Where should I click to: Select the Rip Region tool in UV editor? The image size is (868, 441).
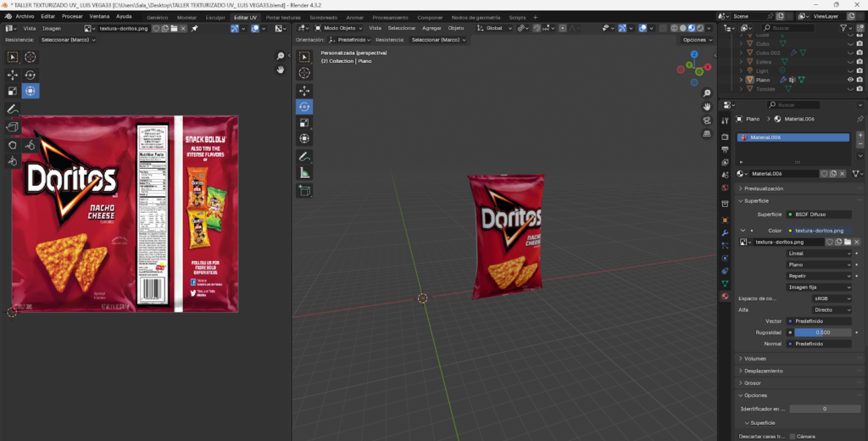[12, 127]
